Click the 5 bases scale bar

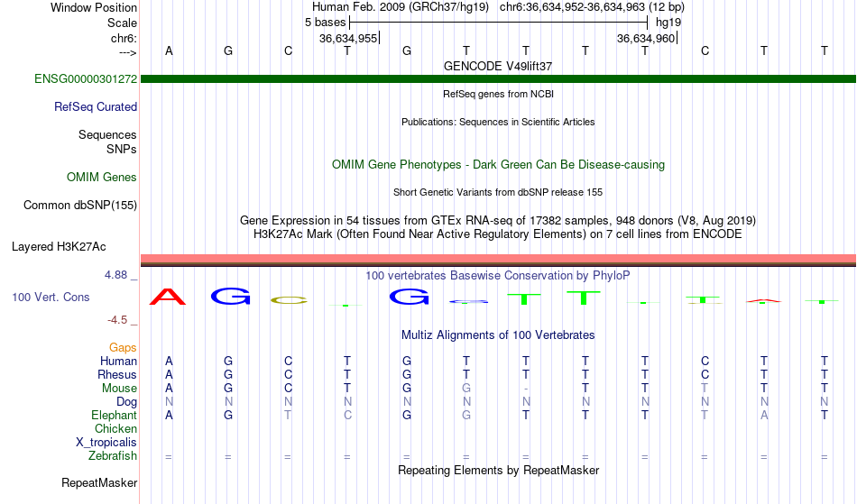click(499, 23)
